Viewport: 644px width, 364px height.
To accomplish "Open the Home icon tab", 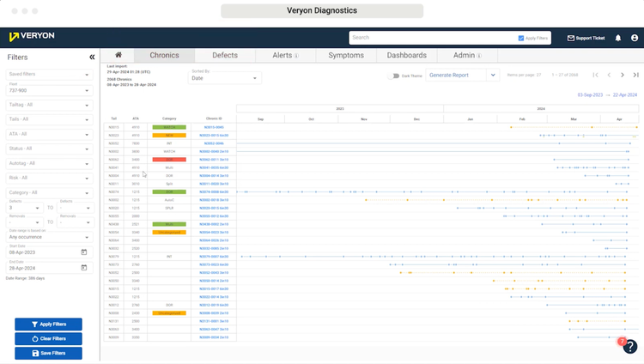I will pos(118,55).
